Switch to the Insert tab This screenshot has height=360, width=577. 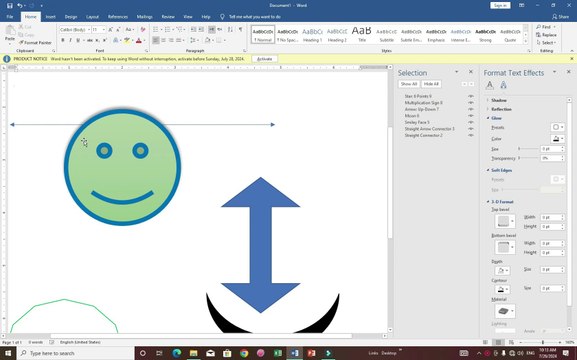point(50,17)
